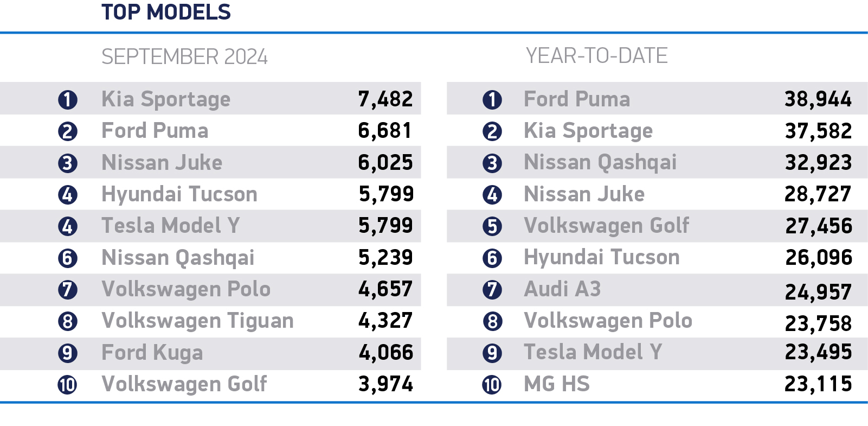Image resolution: width=868 pixels, height=426 pixels.
Task: Click the number 10 badge beside Volkswagen Golf
Action: coord(68,385)
